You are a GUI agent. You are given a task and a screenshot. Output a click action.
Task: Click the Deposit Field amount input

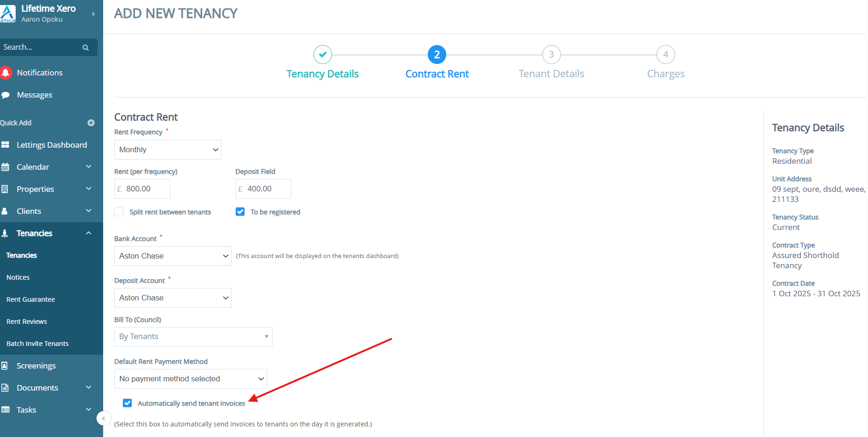point(267,189)
